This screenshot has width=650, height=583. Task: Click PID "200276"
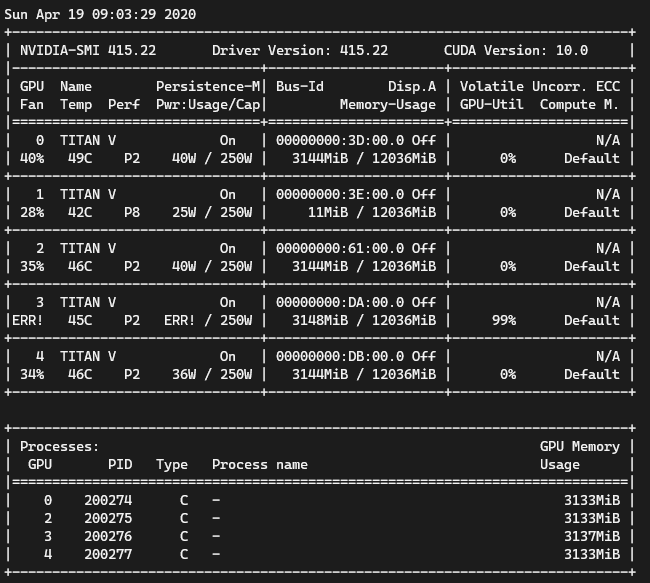(x=108, y=537)
